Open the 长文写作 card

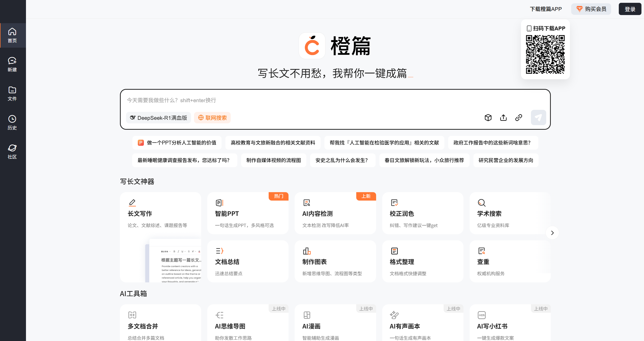tap(160, 237)
